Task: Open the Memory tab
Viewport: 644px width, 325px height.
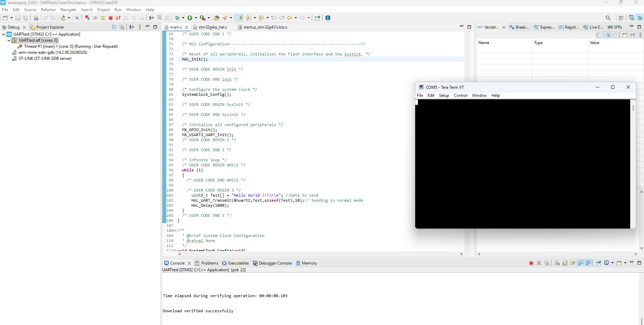Action: [306, 263]
